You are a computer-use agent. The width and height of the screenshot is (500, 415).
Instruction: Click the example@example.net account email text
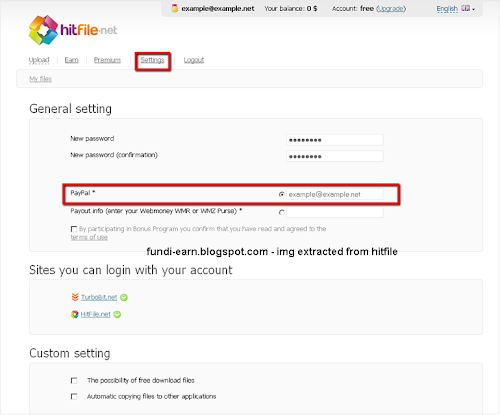click(218, 9)
